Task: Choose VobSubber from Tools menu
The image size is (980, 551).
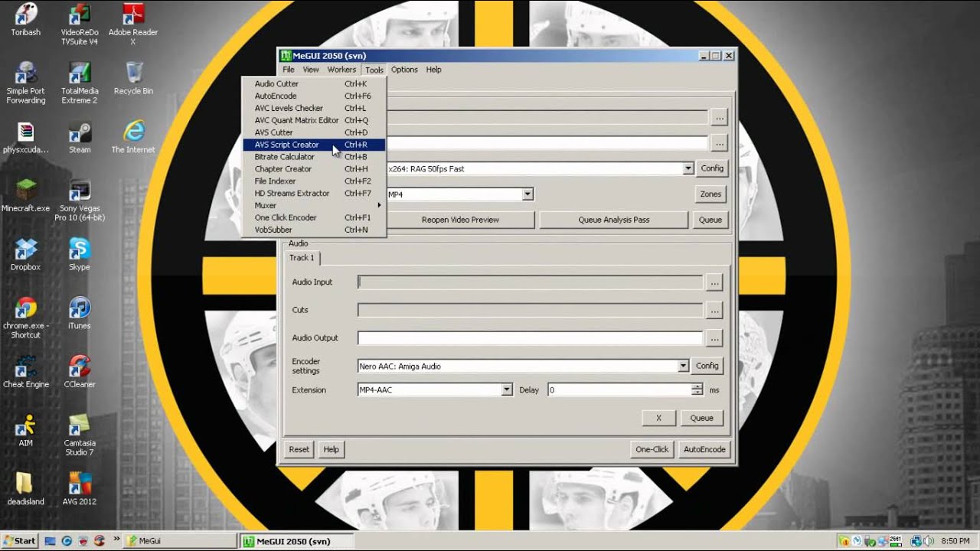Action: [x=314, y=230]
